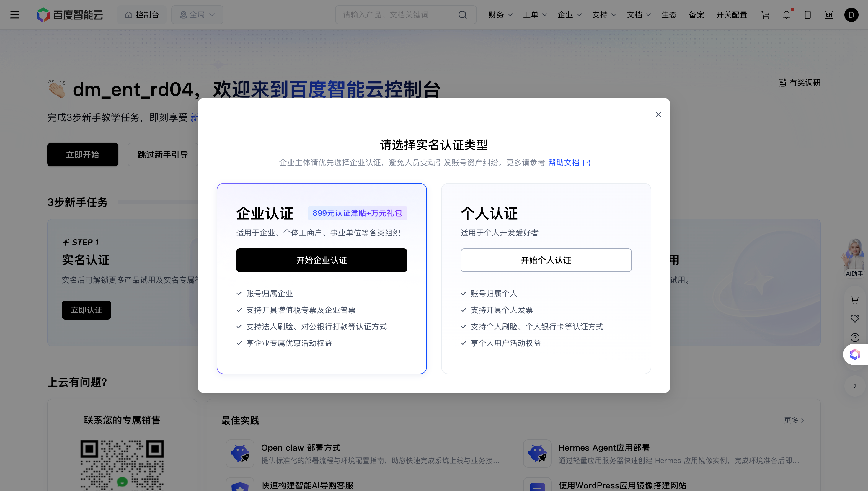Click the sidebar heart favorites icon

click(x=855, y=318)
